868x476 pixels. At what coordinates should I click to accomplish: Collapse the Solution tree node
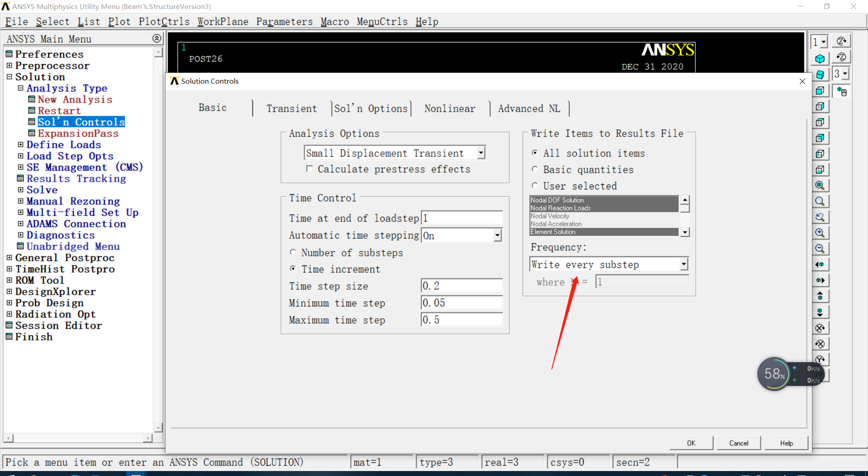point(9,77)
